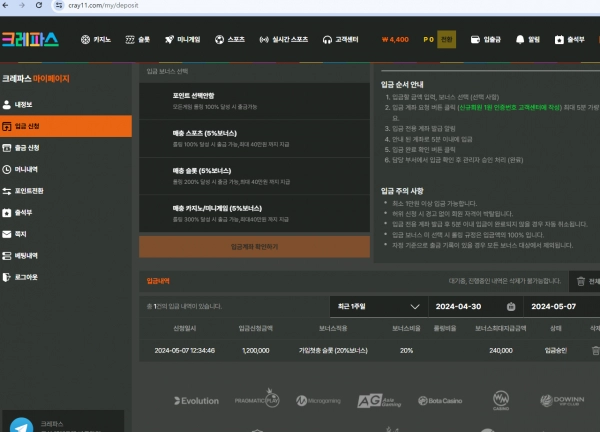This screenshot has width=600, height=432.
Task: Click the 전체 delete button with trash icon
Action: click(x=587, y=281)
